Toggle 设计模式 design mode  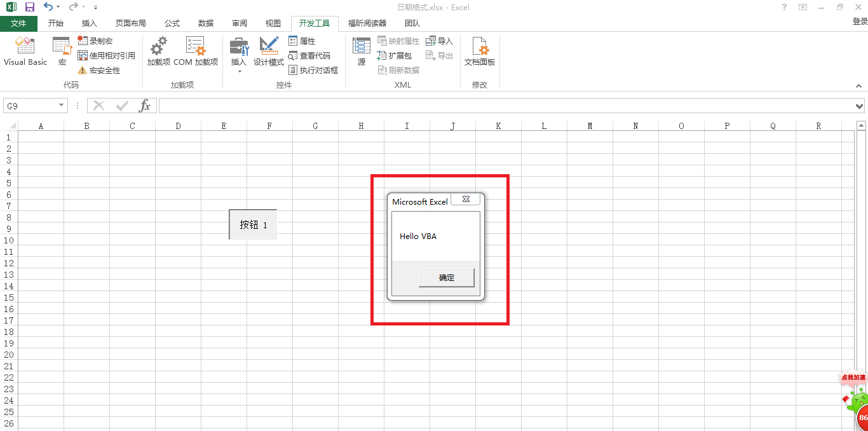pos(269,51)
